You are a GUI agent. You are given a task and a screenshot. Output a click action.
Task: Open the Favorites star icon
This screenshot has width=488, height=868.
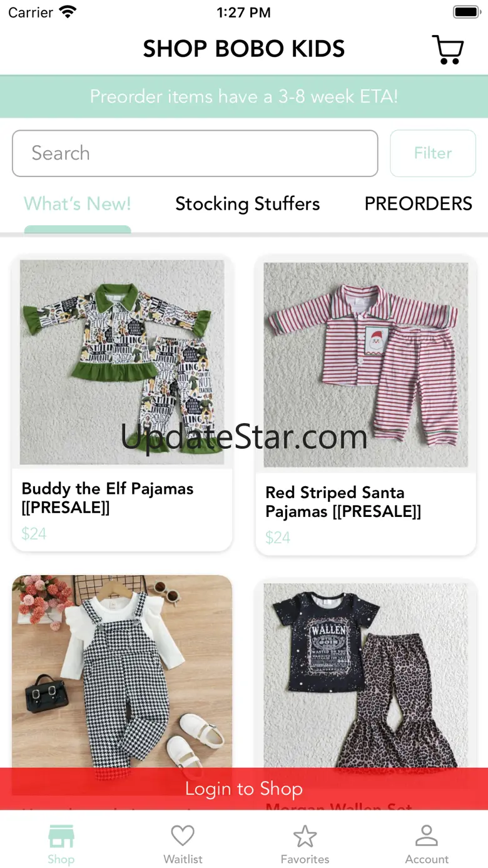305,836
